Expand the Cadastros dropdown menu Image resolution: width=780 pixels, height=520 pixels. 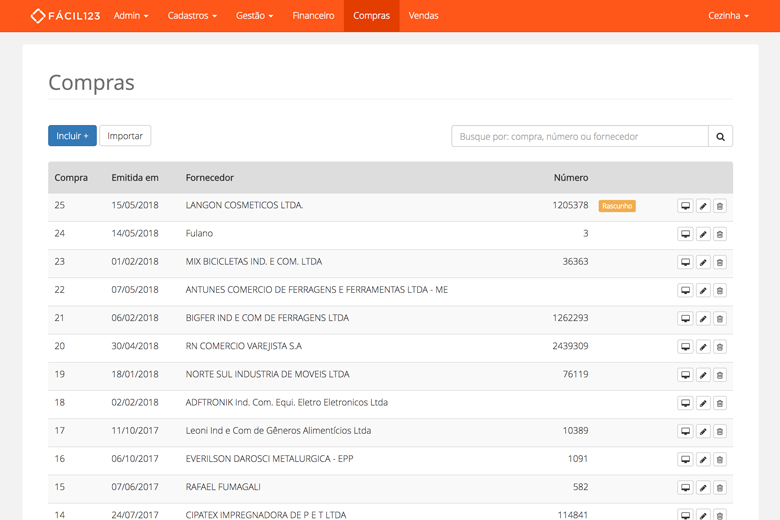pyautogui.click(x=192, y=16)
